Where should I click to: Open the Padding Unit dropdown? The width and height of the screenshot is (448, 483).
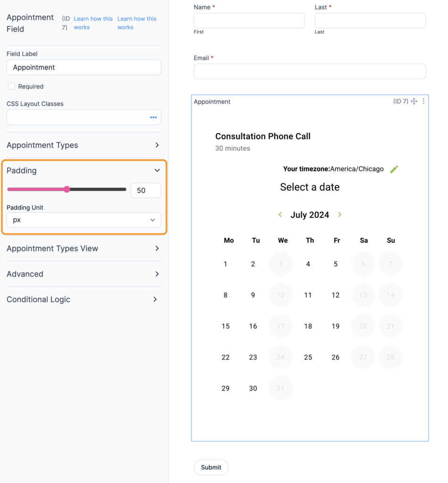point(84,220)
